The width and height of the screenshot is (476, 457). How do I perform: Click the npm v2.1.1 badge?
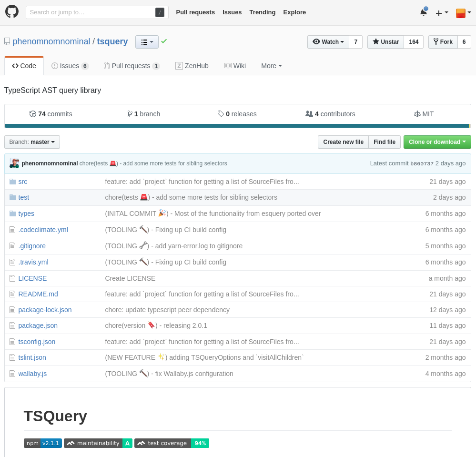[x=43, y=443]
